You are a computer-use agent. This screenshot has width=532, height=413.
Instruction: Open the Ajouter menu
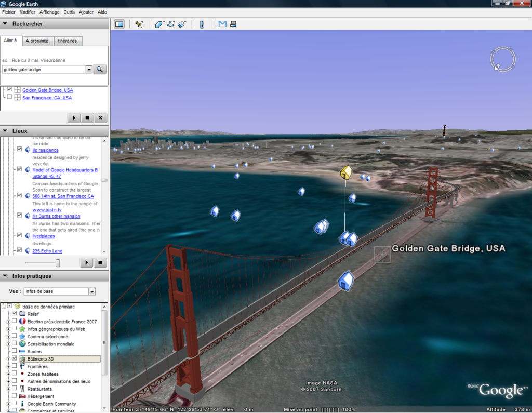(86, 12)
